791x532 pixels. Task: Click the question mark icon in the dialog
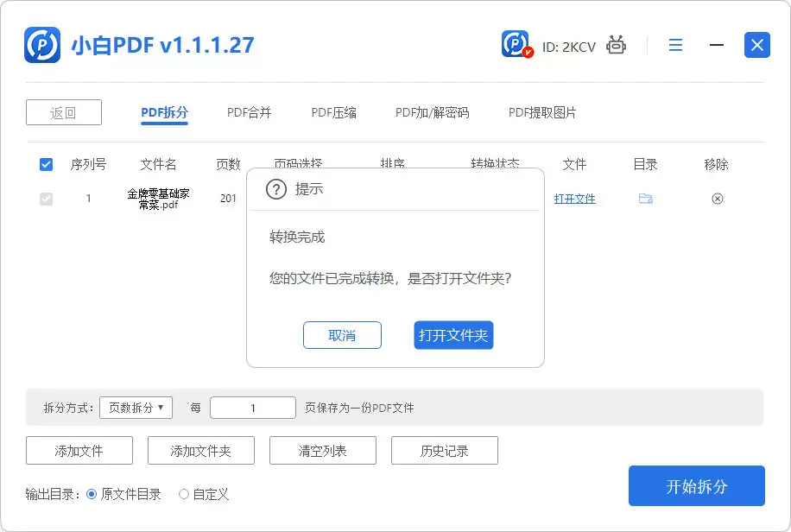pyautogui.click(x=276, y=189)
